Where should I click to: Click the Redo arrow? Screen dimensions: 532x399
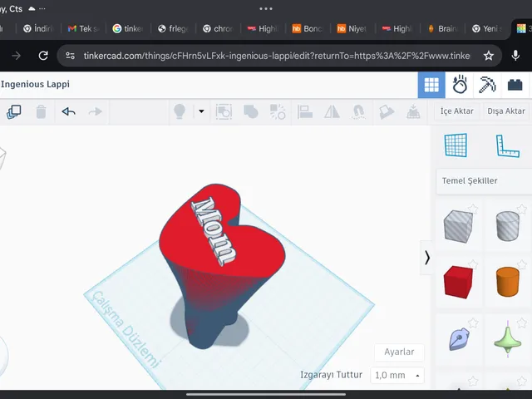[95, 111]
